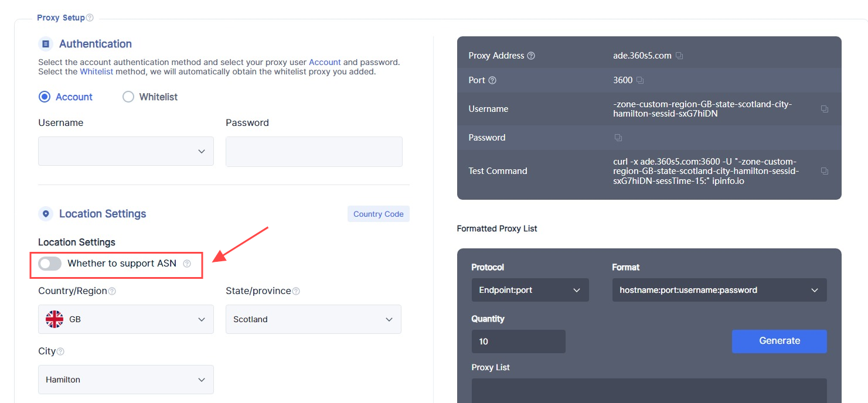The width and height of the screenshot is (868, 403).
Task: Toggle Whether to support ASN switch
Action: tap(50, 264)
